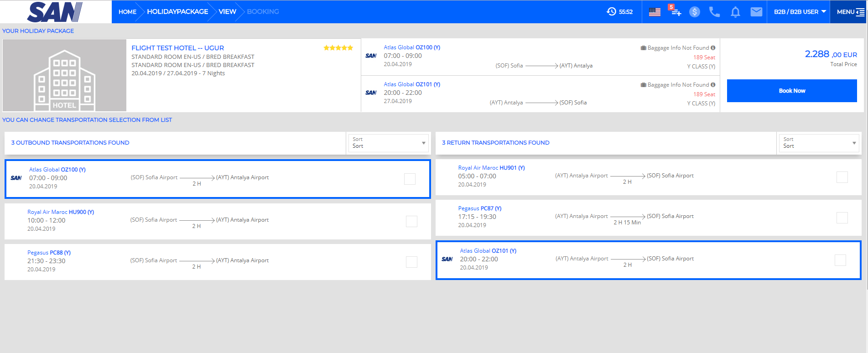Click luggage icon for OZ101 baggage
868x353 pixels.
[x=643, y=85]
